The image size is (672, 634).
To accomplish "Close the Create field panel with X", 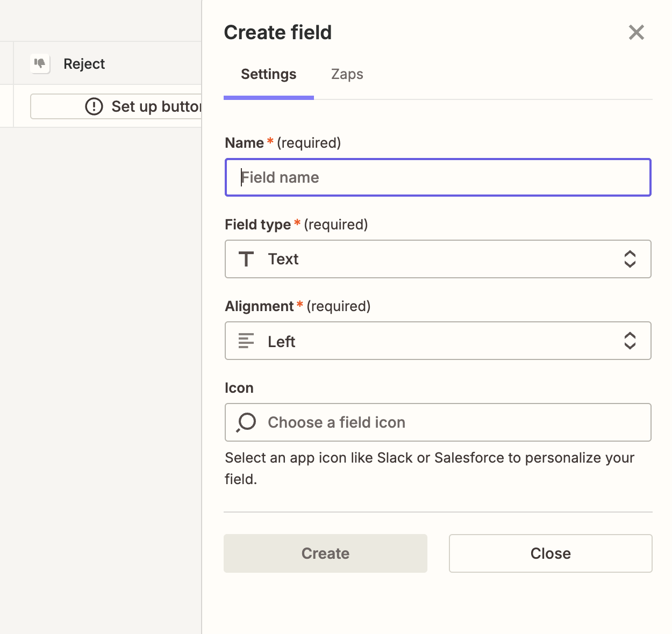I will point(636,32).
